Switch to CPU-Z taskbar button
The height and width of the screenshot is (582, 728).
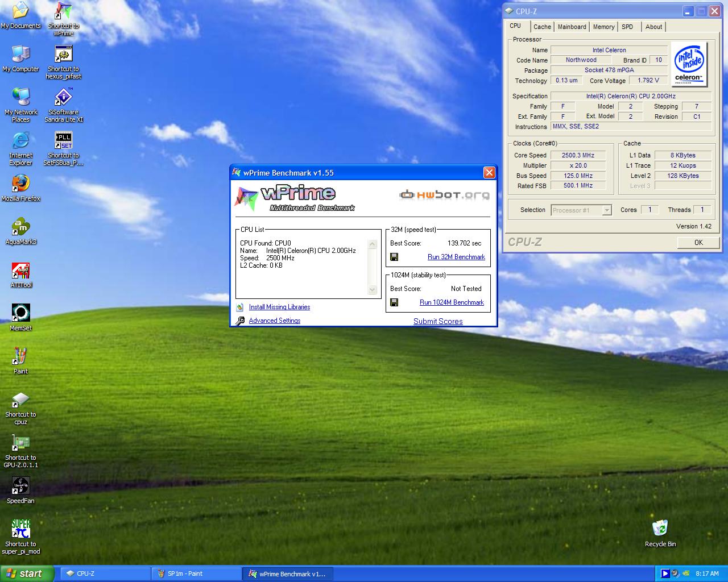point(104,573)
